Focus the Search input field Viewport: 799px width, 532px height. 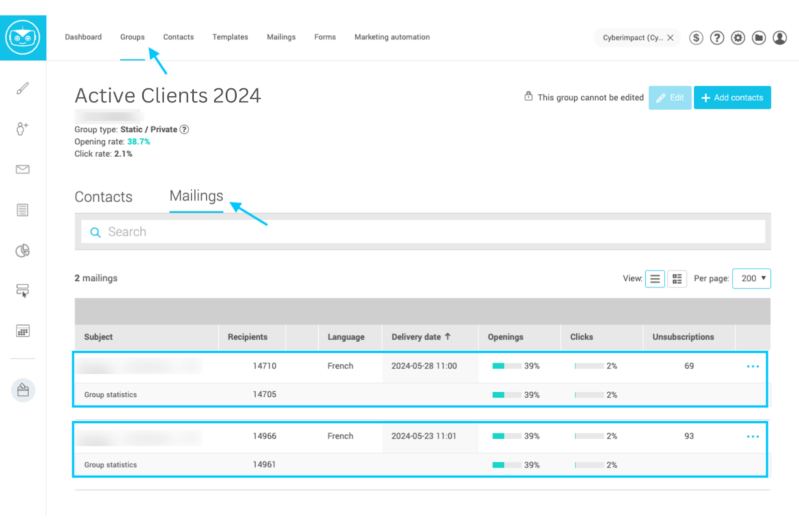[x=423, y=232]
